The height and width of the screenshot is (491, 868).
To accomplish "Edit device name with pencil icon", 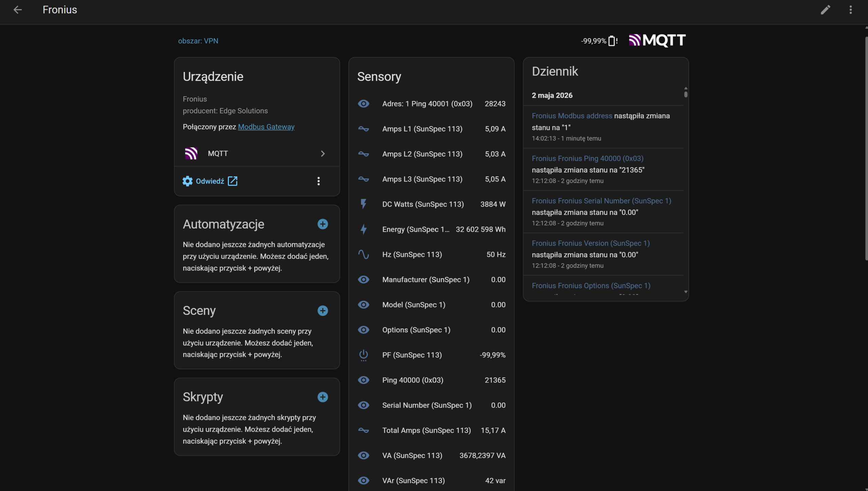I will (825, 10).
